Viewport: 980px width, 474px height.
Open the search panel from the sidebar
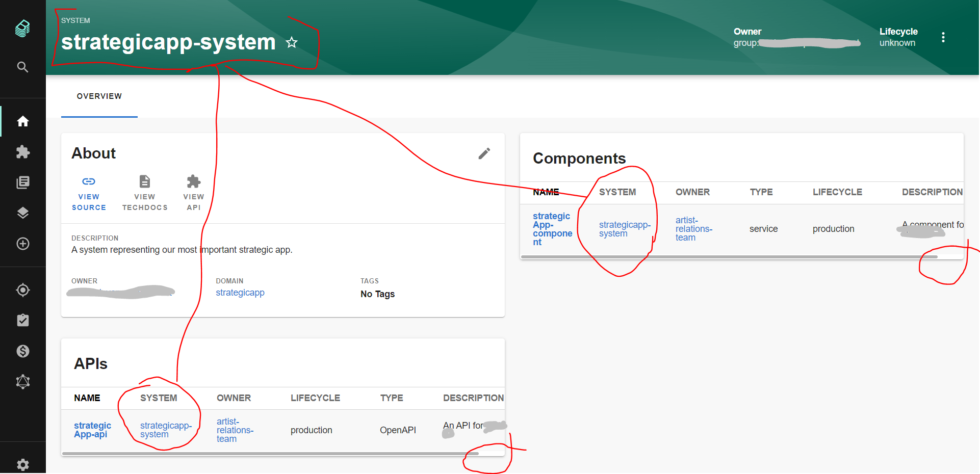click(x=22, y=67)
